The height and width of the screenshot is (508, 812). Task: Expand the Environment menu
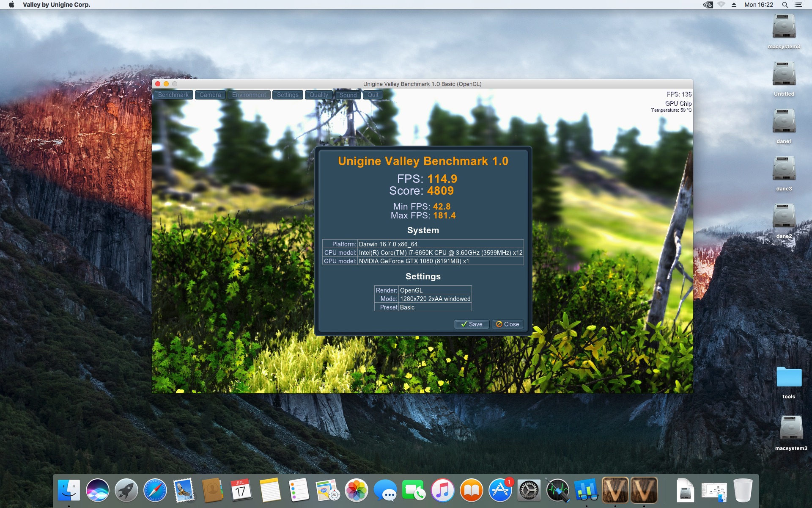pyautogui.click(x=249, y=95)
